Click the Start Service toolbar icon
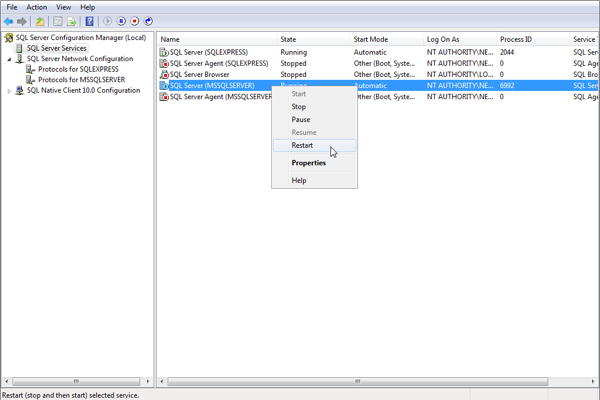The width and height of the screenshot is (600, 400). pos(108,21)
